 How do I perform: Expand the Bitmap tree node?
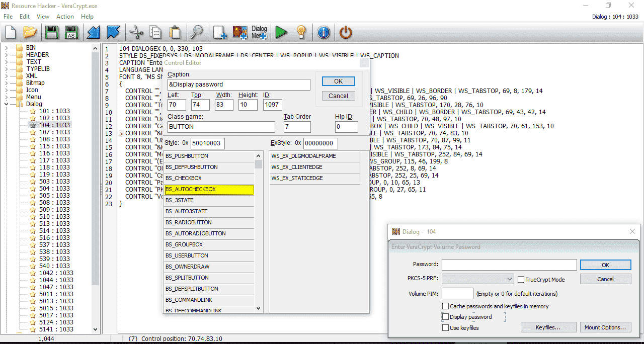(x=6, y=83)
